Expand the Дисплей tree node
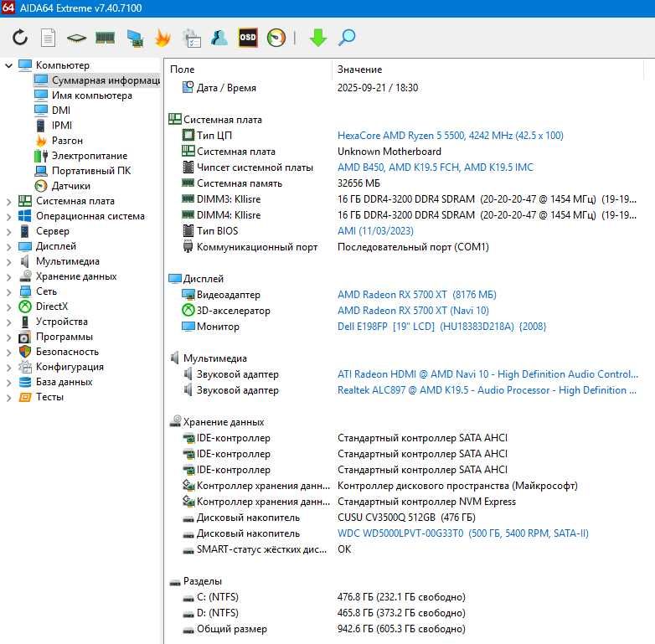Viewport: 655px width, 644px height. coord(8,246)
